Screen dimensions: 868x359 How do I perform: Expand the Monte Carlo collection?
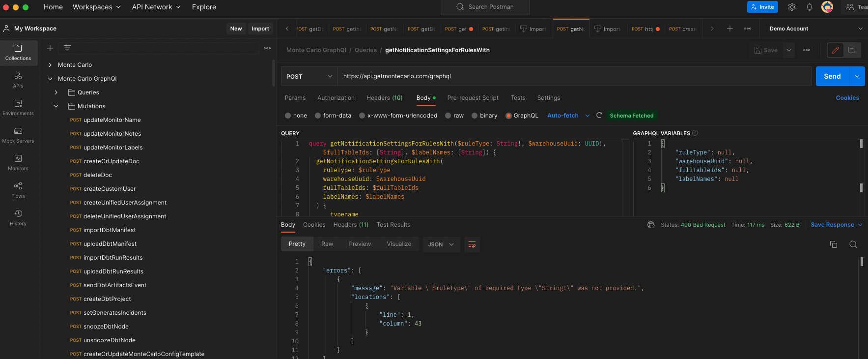[x=50, y=65]
